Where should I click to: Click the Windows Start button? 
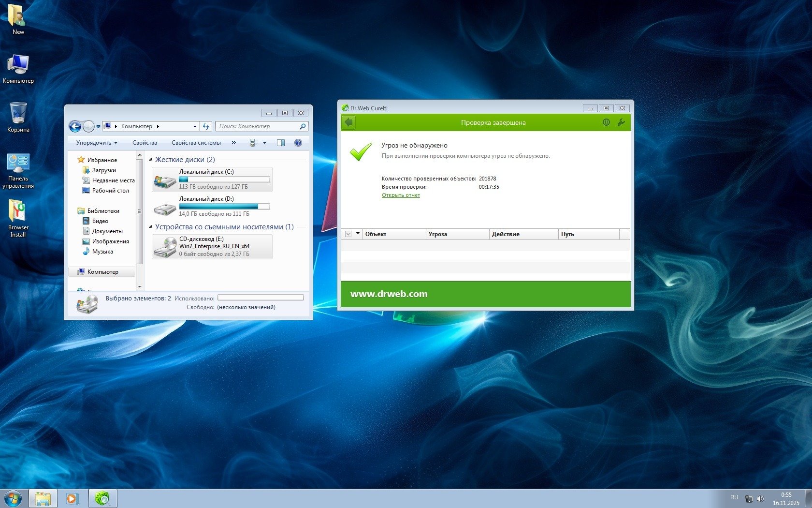[x=13, y=498]
